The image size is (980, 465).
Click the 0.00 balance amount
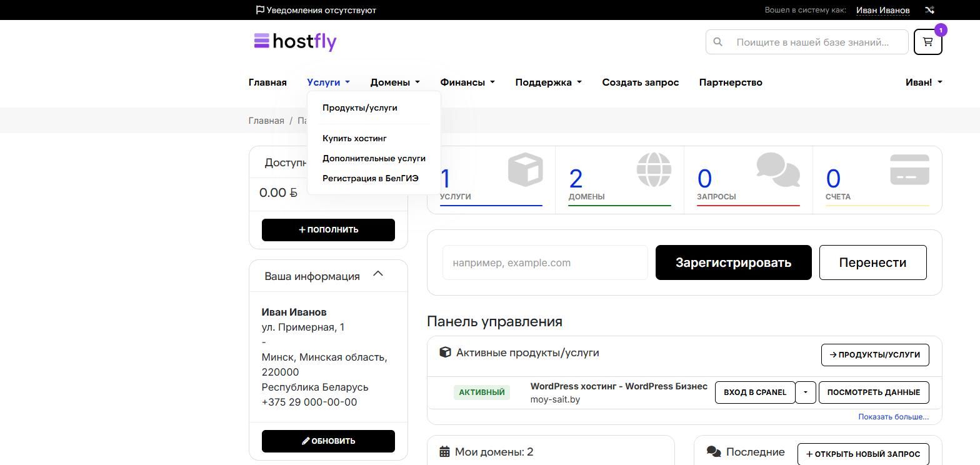click(278, 192)
